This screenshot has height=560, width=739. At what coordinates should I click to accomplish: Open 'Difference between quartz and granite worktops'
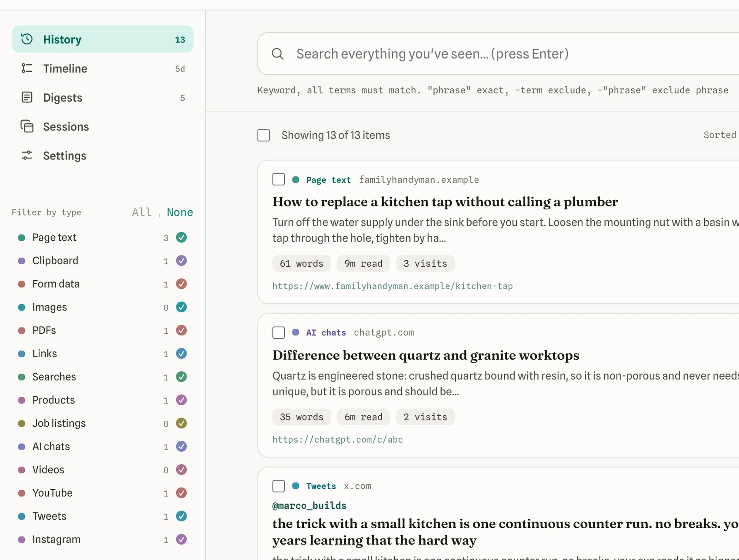pyautogui.click(x=426, y=355)
